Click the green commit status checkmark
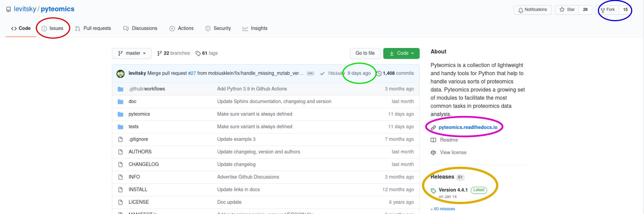This screenshot has height=214, width=644. [322, 74]
